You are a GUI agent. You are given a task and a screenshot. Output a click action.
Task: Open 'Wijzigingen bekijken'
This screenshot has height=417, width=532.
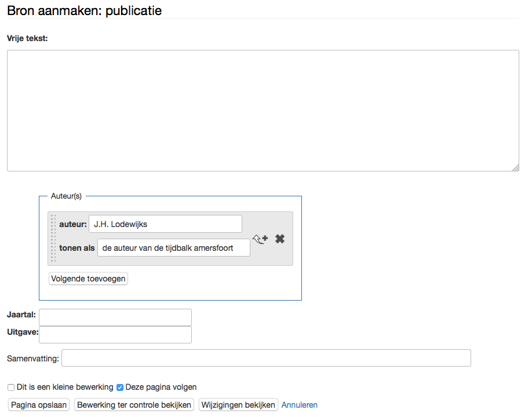(x=238, y=404)
